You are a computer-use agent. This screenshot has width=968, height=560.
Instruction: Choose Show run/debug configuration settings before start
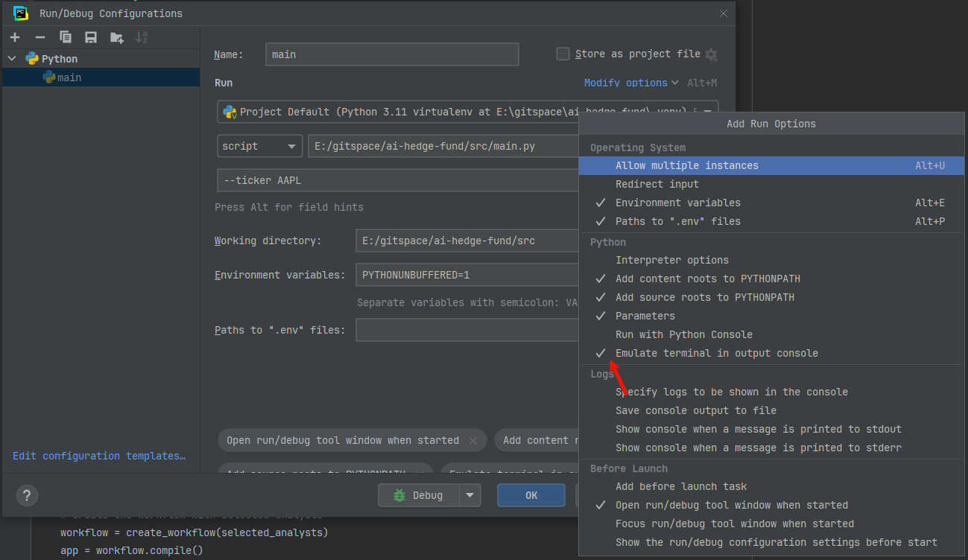(x=771, y=542)
